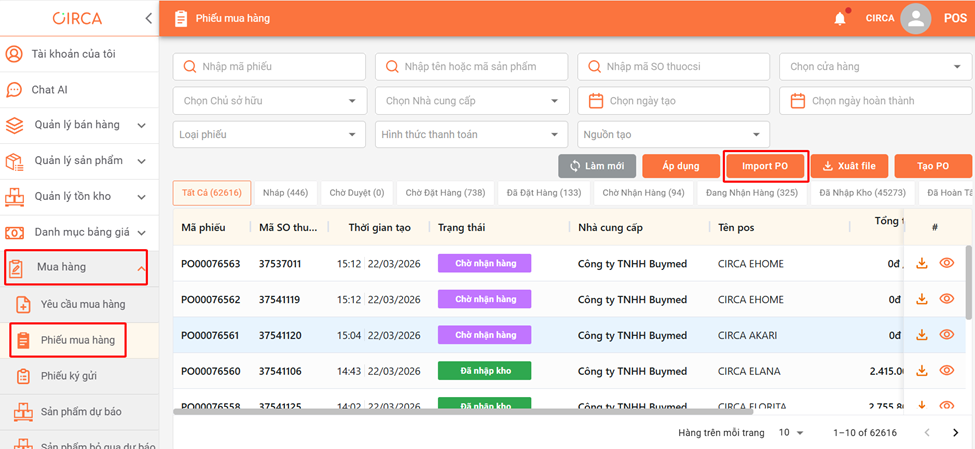Viewport: 975px width, 449px height.
Task: View details of PO00076563 via eye icon
Action: [946, 263]
